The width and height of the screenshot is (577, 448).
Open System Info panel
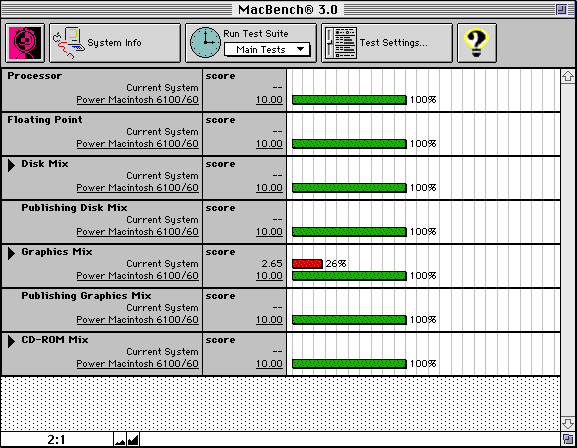(x=115, y=43)
